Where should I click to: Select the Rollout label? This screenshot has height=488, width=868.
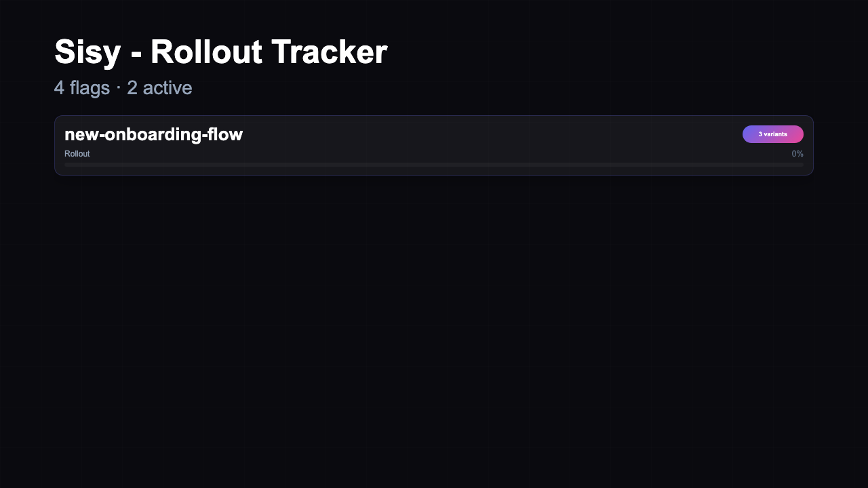coord(77,154)
